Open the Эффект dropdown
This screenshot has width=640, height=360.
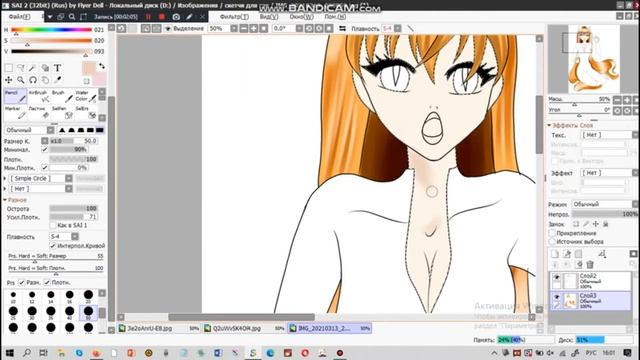tap(609, 173)
